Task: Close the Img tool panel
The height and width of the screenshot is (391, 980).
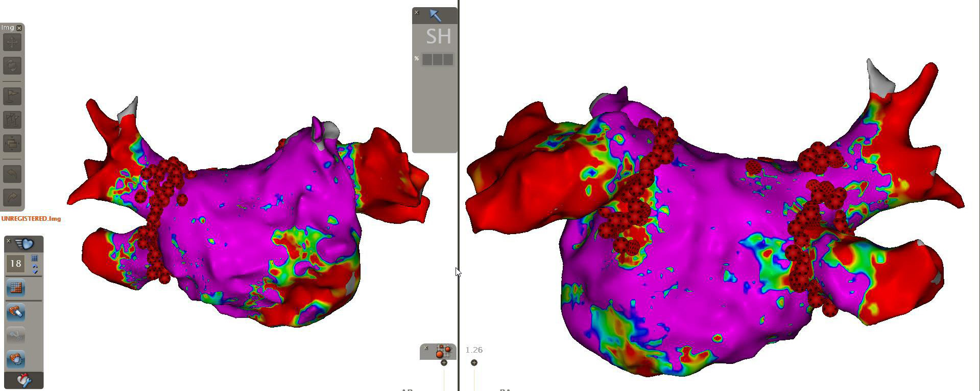Action: click(x=19, y=28)
